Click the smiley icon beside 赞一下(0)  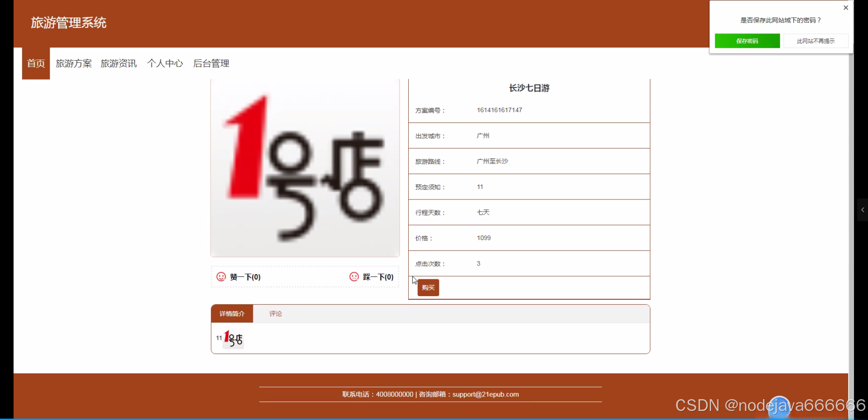pos(221,277)
